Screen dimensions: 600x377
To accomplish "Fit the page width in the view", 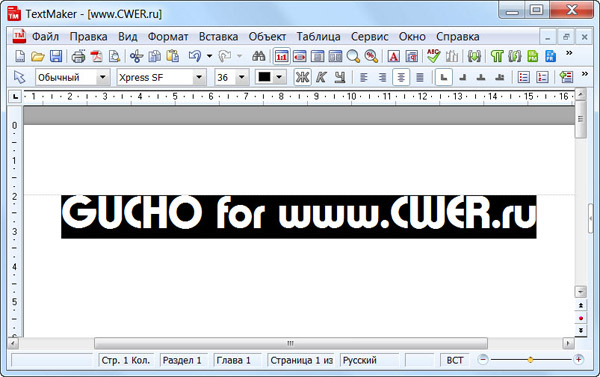I will [x=300, y=56].
